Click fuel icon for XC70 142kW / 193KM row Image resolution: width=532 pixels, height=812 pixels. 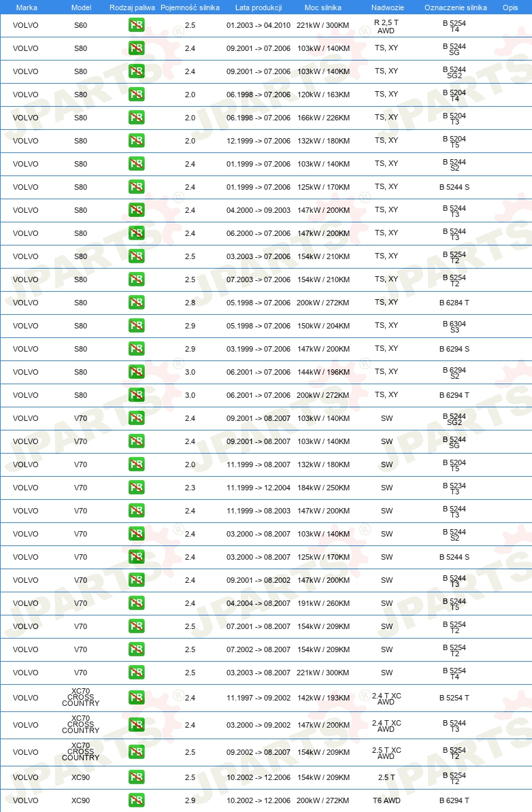tap(137, 698)
